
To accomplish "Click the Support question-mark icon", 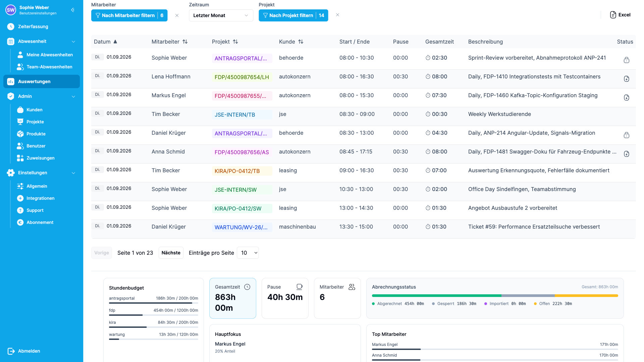I will pos(20,210).
